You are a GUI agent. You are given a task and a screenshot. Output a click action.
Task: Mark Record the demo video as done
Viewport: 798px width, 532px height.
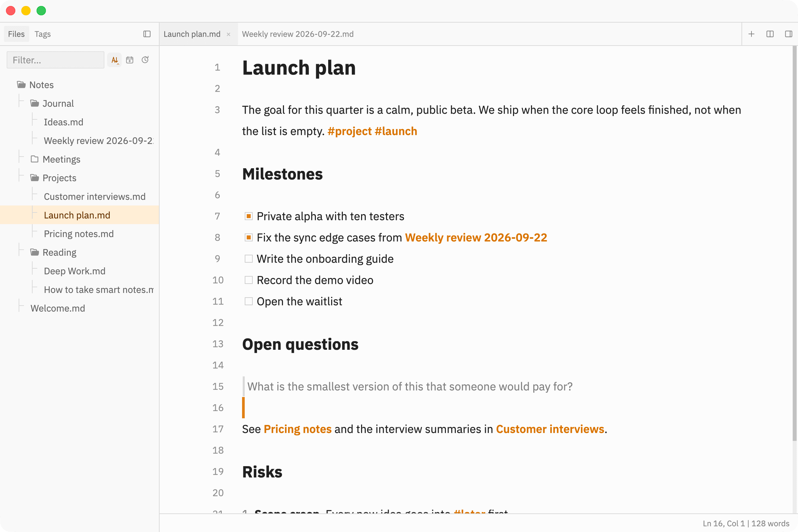coord(249,280)
